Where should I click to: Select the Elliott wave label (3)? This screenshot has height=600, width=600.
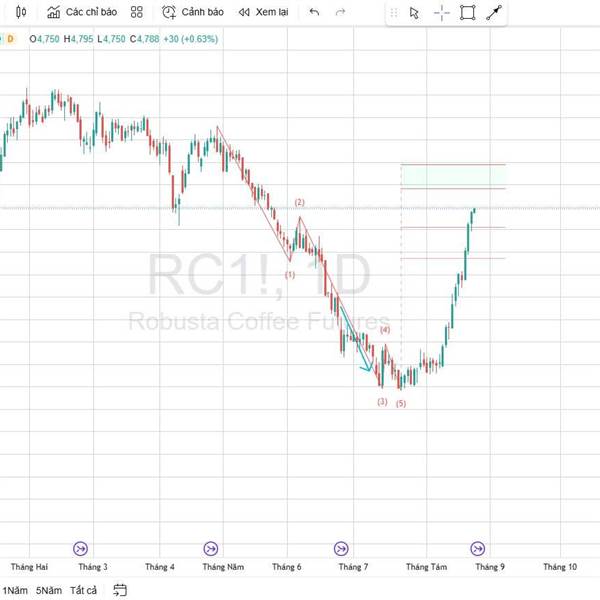click(382, 401)
